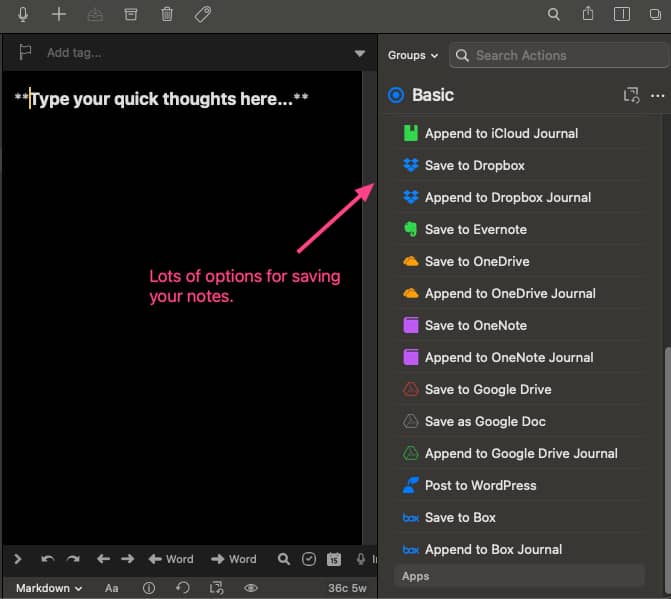Select Append to Google Drive Journal
Screen dimensions: 671x599
(x=520, y=454)
